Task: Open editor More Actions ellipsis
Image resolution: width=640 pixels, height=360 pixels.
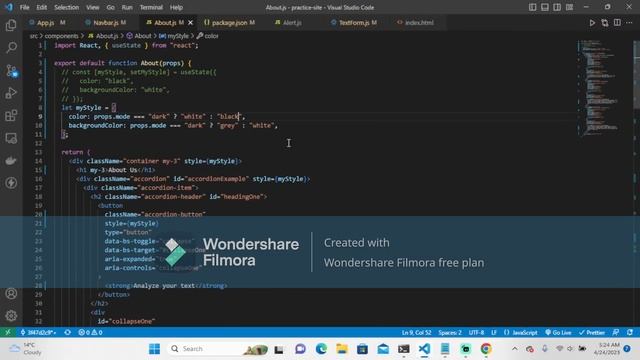Action: pos(629,23)
